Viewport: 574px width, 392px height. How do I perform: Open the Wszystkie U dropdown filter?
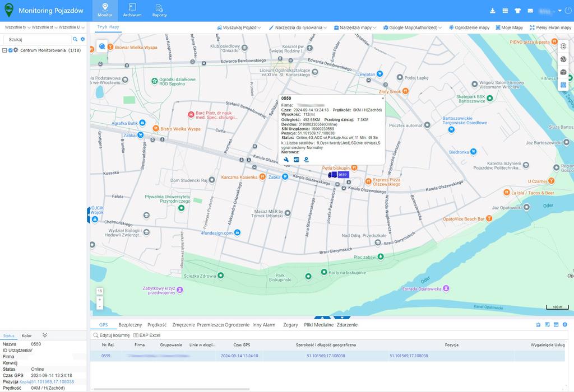click(72, 27)
